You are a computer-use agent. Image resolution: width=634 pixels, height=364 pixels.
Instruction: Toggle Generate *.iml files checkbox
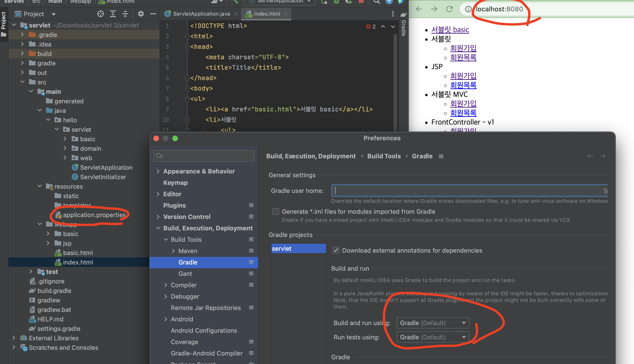[275, 211]
